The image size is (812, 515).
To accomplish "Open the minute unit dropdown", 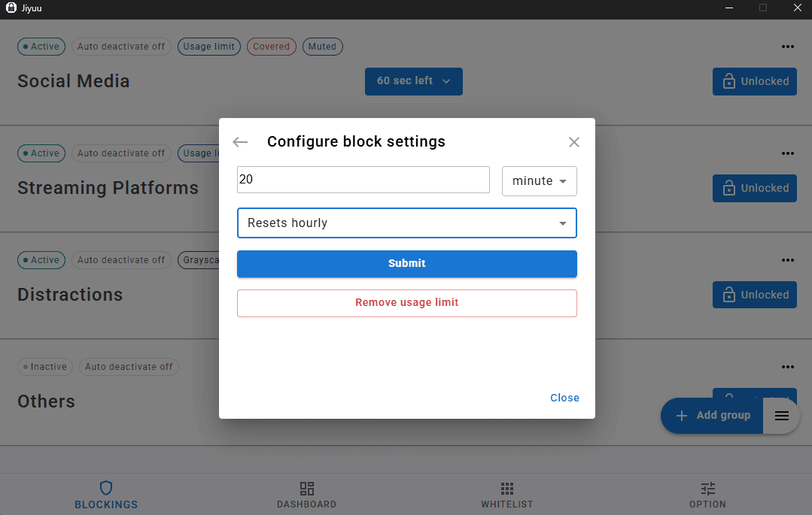I will click(x=539, y=181).
